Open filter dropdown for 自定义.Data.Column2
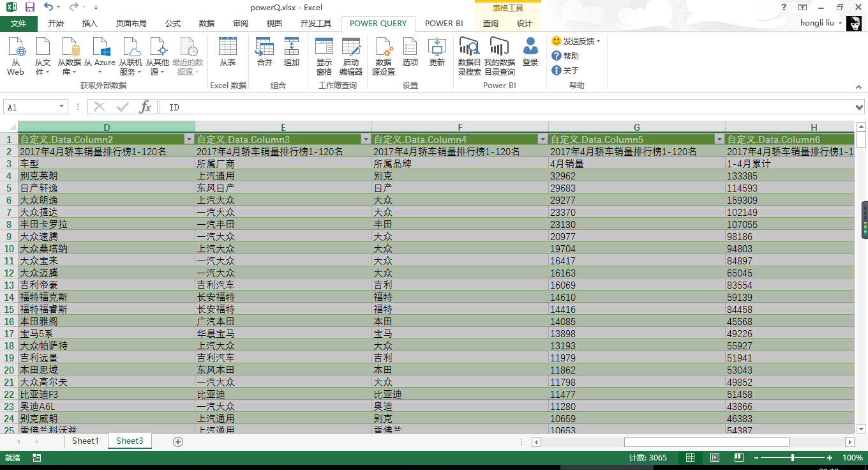This screenshot has height=470, width=868. click(x=189, y=139)
